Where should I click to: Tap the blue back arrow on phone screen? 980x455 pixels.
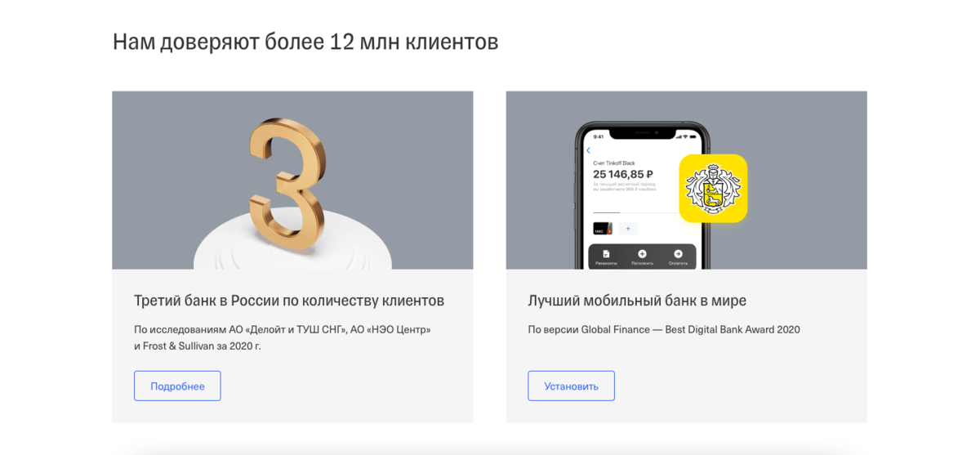tap(589, 150)
